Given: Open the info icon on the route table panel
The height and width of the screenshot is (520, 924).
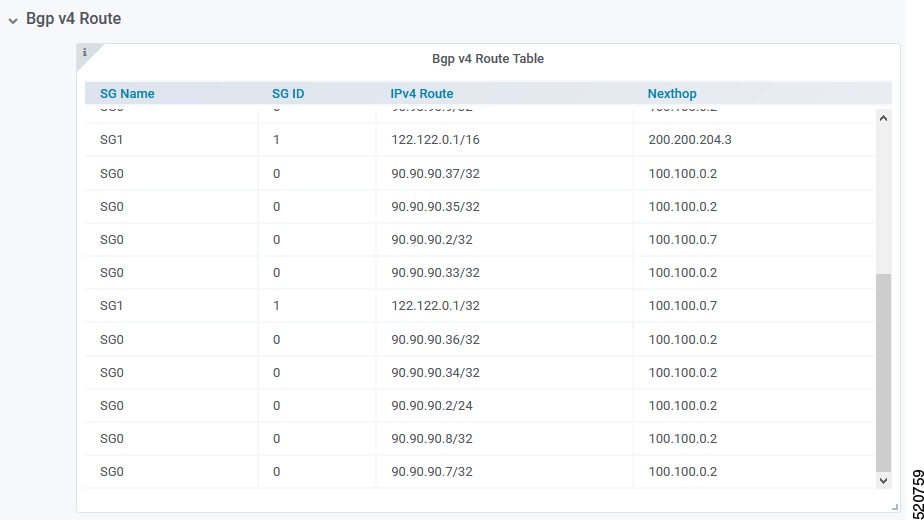Looking at the screenshot, I should pos(85,52).
